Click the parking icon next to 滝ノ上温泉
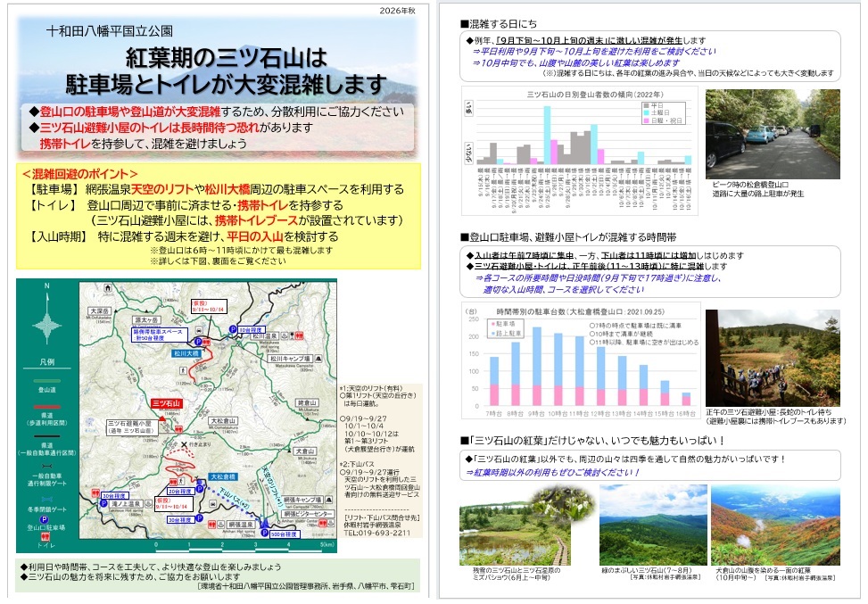The image size is (868, 604). pos(103,503)
